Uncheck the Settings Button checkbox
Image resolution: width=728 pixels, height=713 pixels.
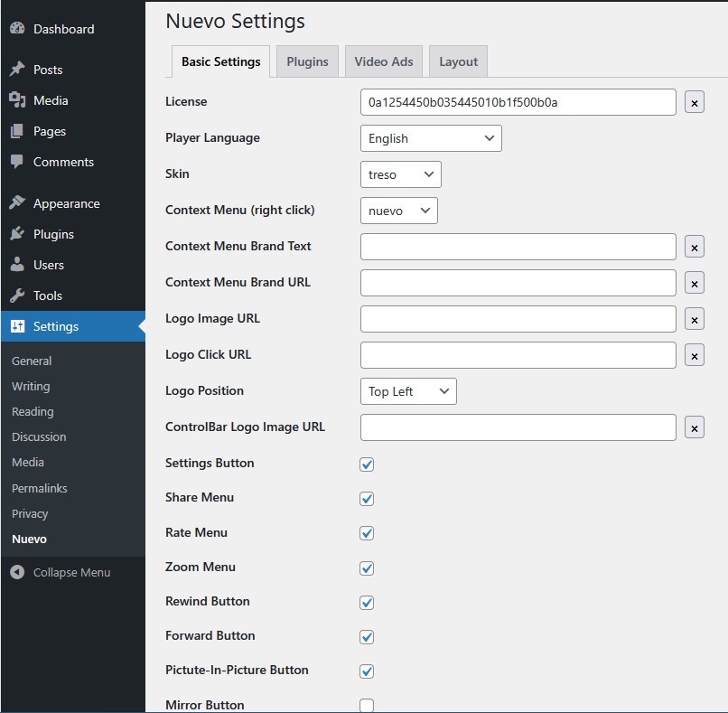point(367,464)
